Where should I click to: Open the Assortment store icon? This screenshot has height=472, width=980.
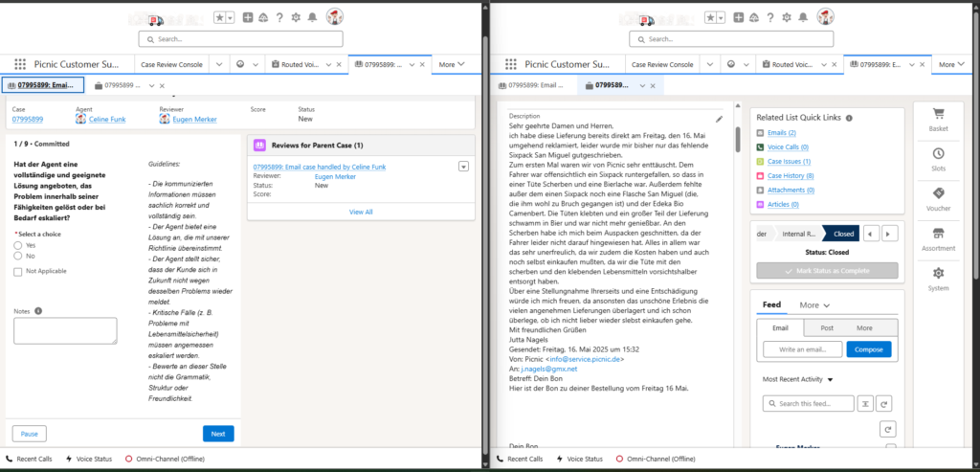(x=938, y=237)
